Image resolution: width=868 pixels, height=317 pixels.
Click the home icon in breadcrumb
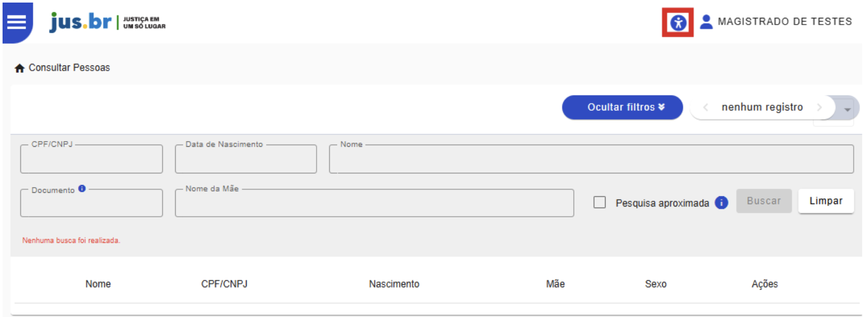click(x=19, y=68)
